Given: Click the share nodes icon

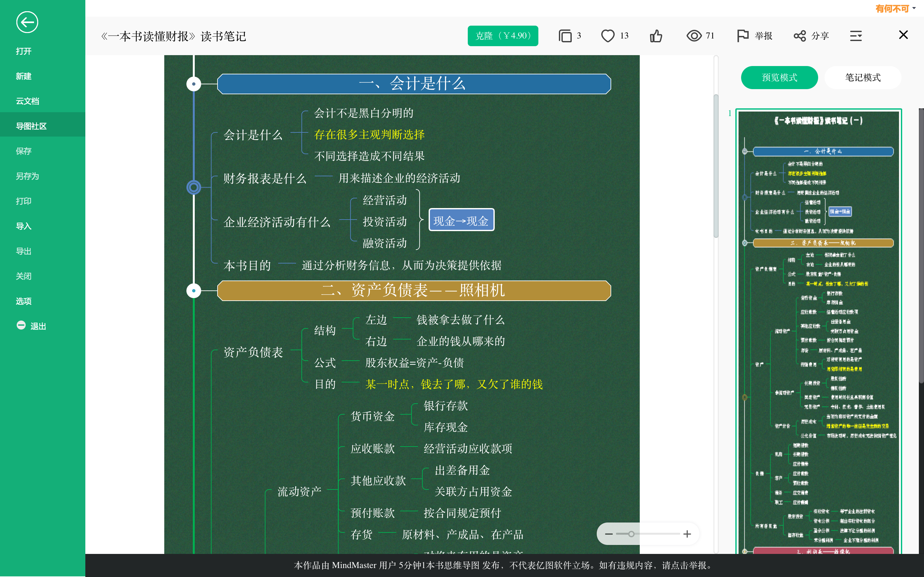Looking at the screenshot, I should [x=800, y=36].
